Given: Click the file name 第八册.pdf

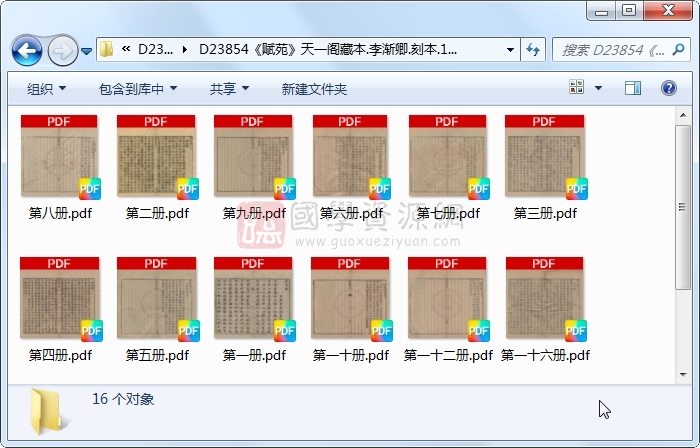Looking at the screenshot, I should pyautogui.click(x=60, y=213).
